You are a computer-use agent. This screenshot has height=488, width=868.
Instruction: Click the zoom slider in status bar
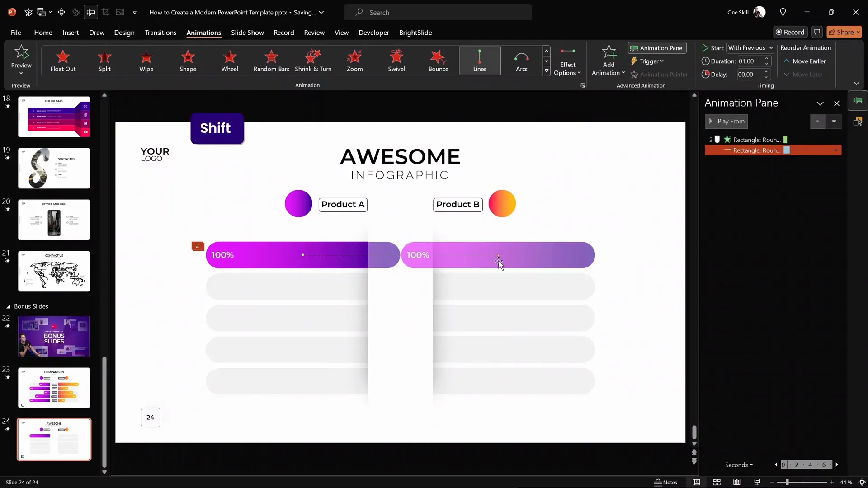(787, 482)
